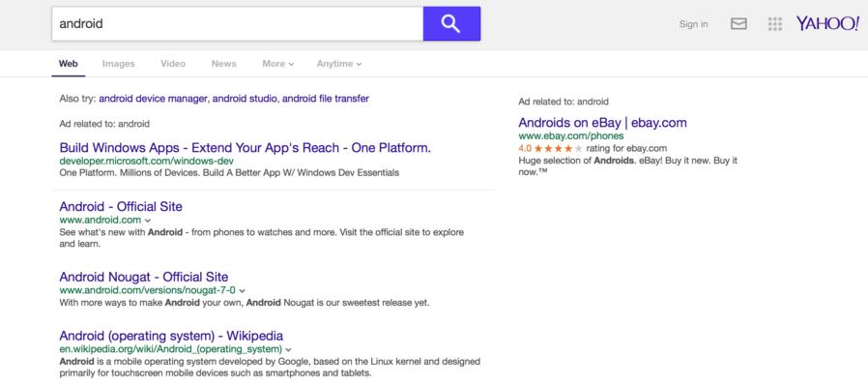Image resolution: width=868 pixels, height=387 pixels.
Task: Go to the Yahoo logo homepage
Action: click(x=827, y=23)
